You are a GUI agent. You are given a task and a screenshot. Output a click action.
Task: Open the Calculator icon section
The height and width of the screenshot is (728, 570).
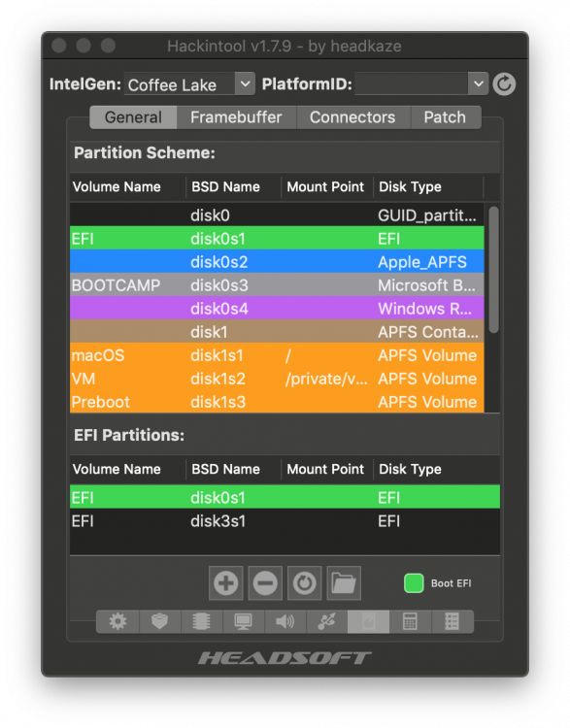[410, 621]
